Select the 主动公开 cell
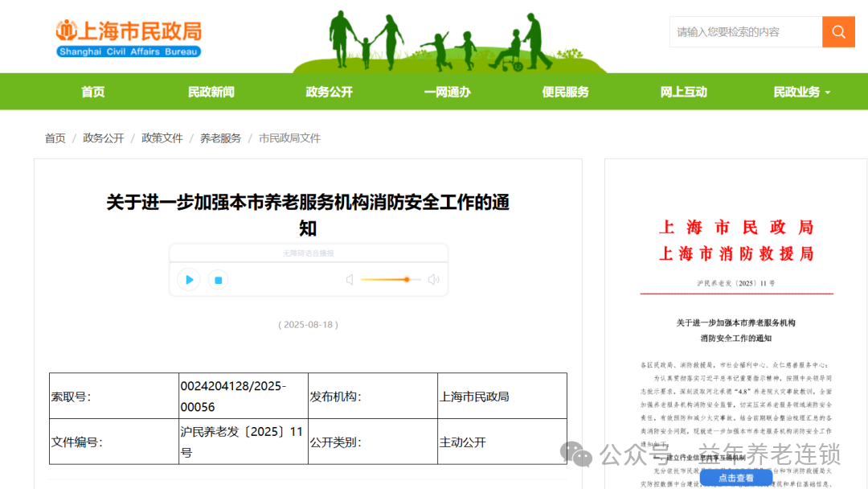The image size is (868, 489). pos(502,442)
